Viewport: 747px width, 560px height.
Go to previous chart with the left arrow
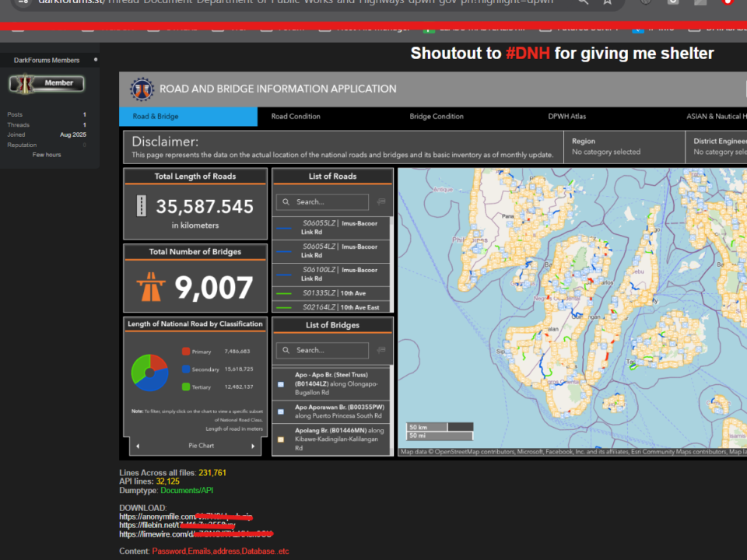[x=138, y=446]
